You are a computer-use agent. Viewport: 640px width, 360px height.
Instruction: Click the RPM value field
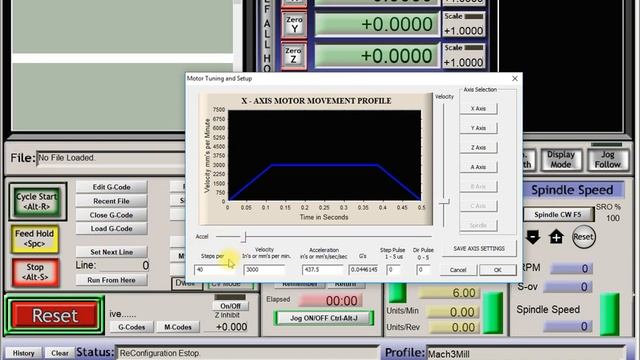pos(570,268)
